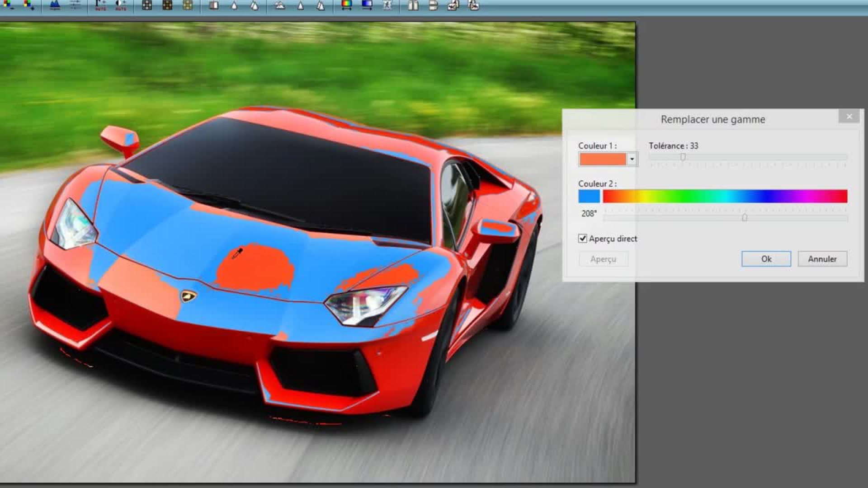868x488 pixels.
Task: Click the blue histogram toolbar icon
Action: pyautogui.click(x=55, y=5)
